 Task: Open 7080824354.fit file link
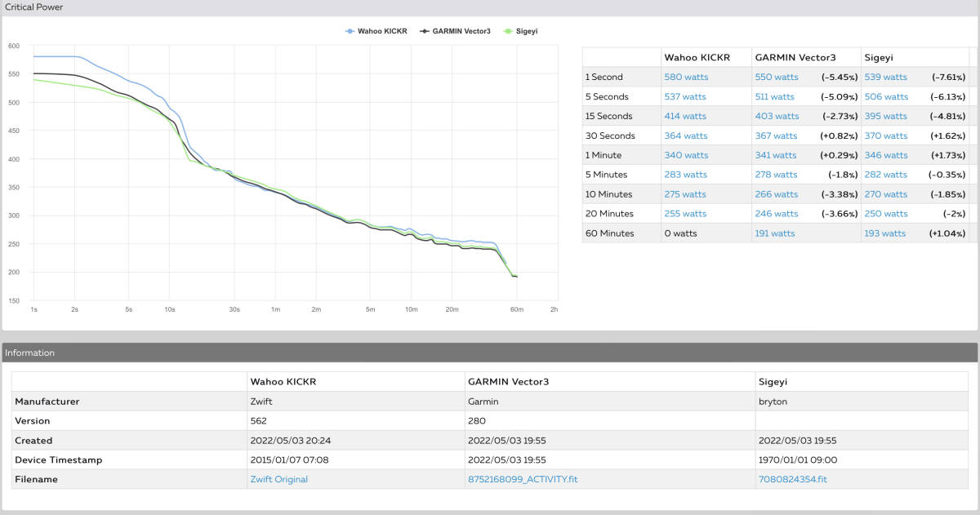pos(792,479)
